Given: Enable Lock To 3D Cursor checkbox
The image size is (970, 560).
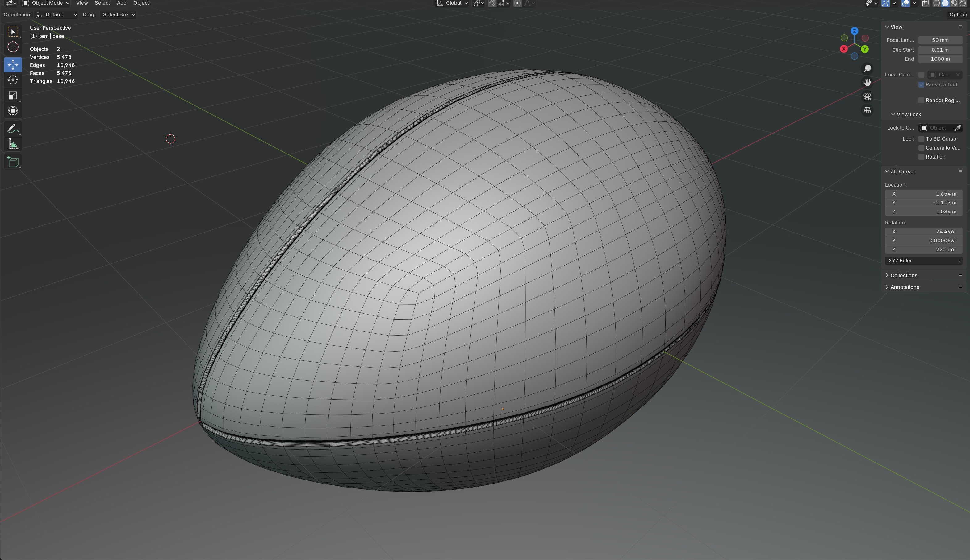Looking at the screenshot, I should (x=921, y=139).
